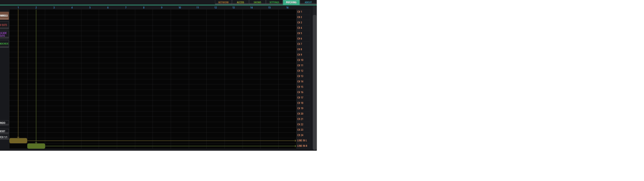Open the SHOWS tab
The height and width of the screenshot is (181, 644).
click(x=258, y=2)
